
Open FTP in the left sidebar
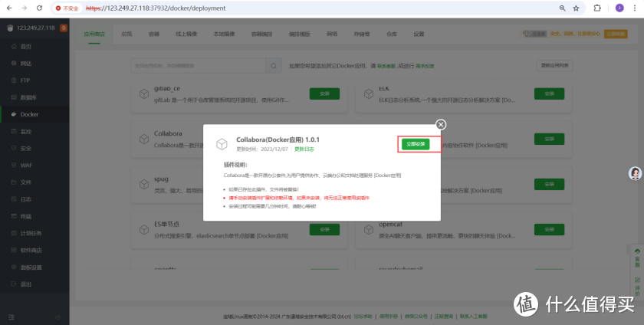point(25,80)
